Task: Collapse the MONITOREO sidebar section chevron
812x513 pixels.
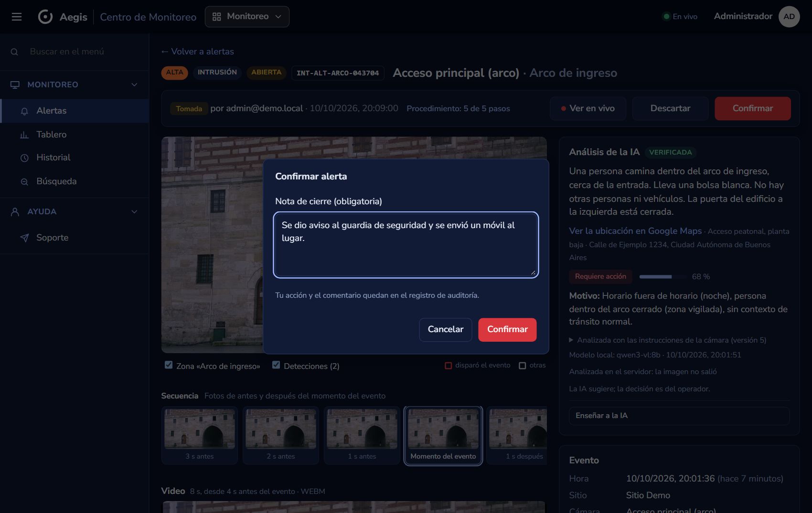Action: [134, 84]
